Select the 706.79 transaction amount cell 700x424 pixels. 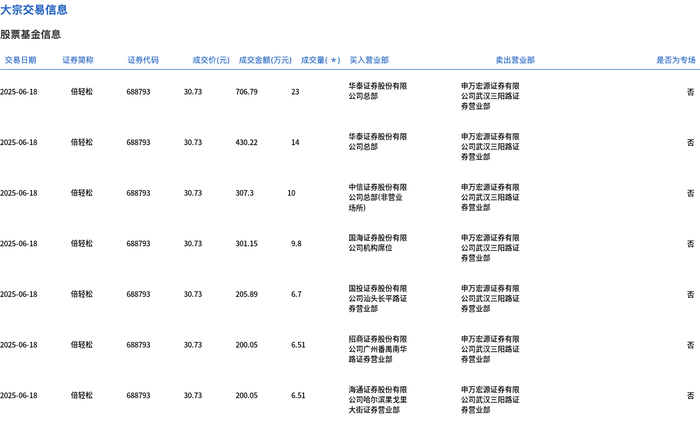click(247, 92)
